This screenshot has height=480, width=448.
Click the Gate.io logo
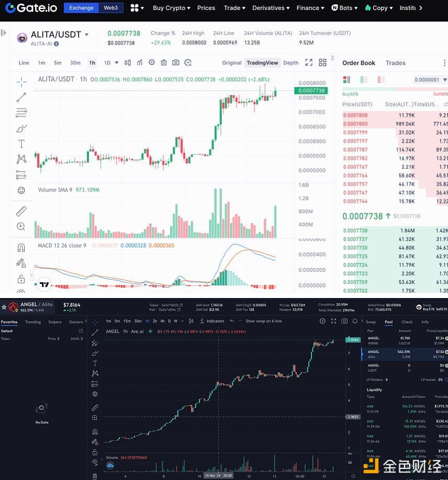coord(31,8)
